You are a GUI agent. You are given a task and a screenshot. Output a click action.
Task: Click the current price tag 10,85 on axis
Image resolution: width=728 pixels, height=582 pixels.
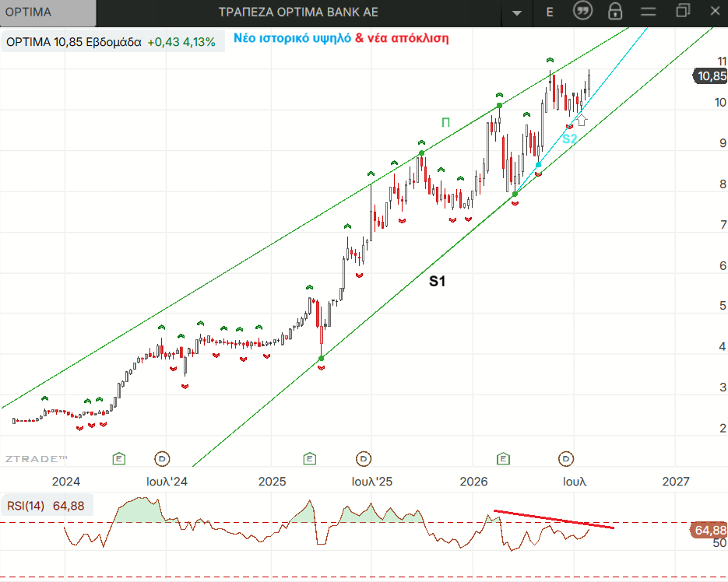click(x=710, y=76)
